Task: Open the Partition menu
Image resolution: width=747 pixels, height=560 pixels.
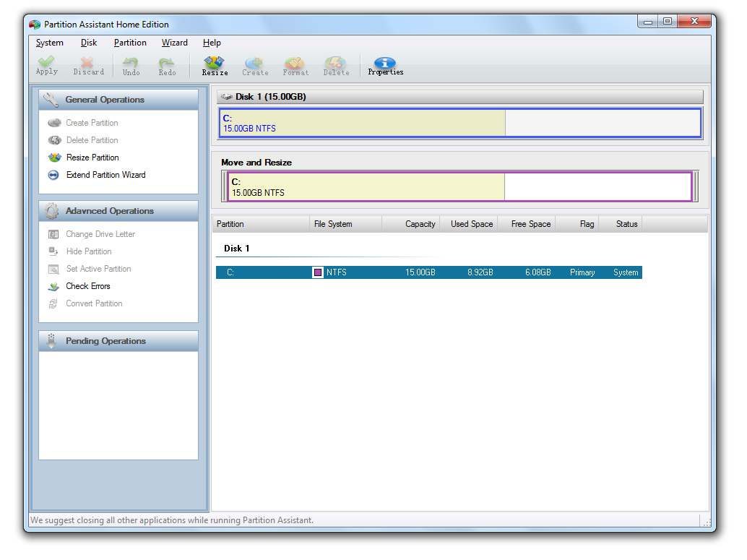Action: (130, 43)
